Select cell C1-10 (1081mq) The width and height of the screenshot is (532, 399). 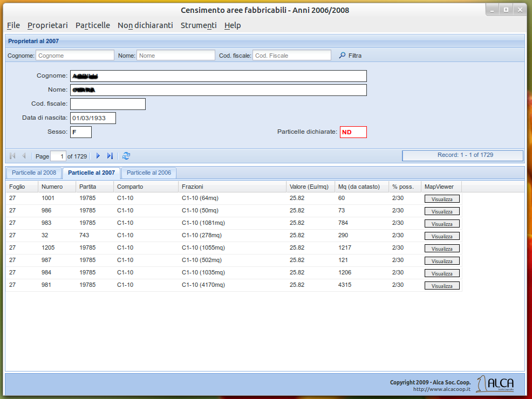pos(232,223)
